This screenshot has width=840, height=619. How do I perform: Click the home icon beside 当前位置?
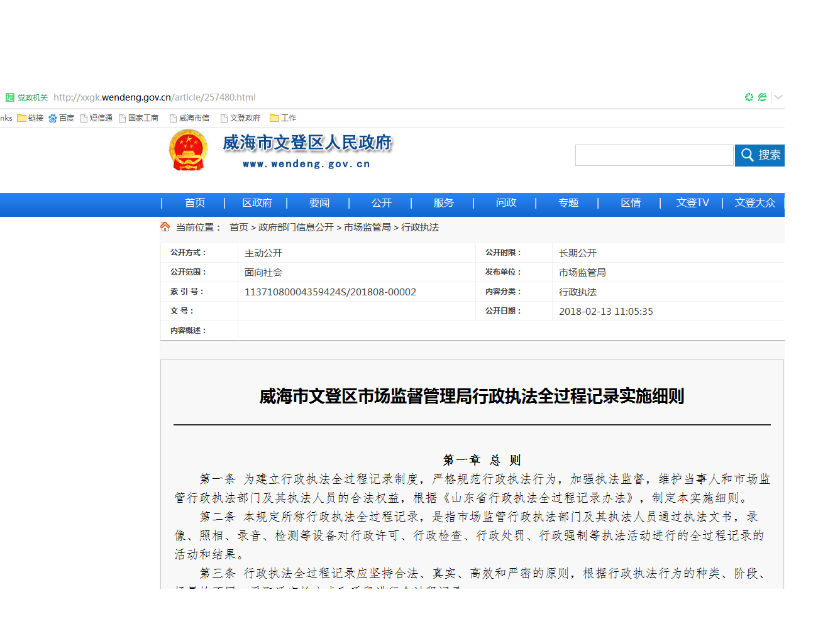coord(165,227)
